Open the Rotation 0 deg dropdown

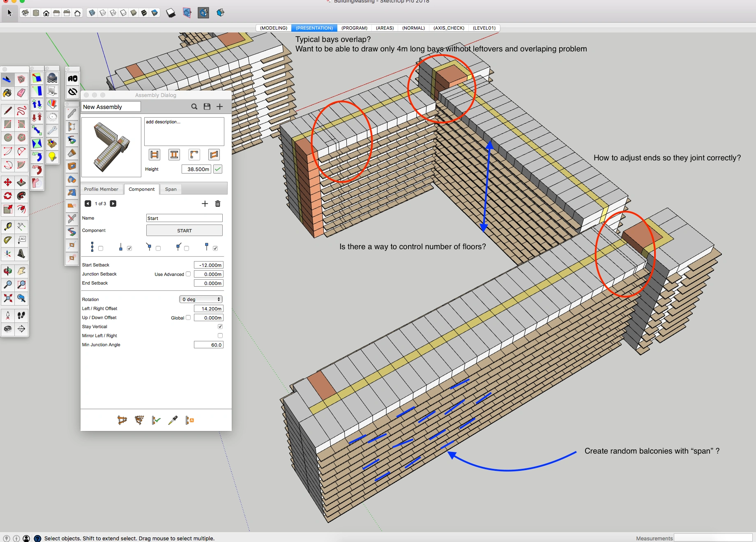click(x=201, y=299)
